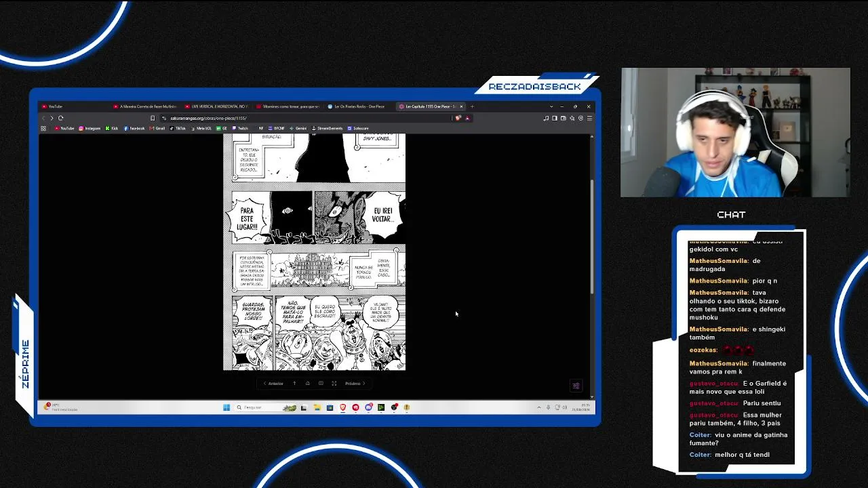Screen dimensions: 868x488
Task: Open the taskbar weather widget
Action: tap(61, 407)
